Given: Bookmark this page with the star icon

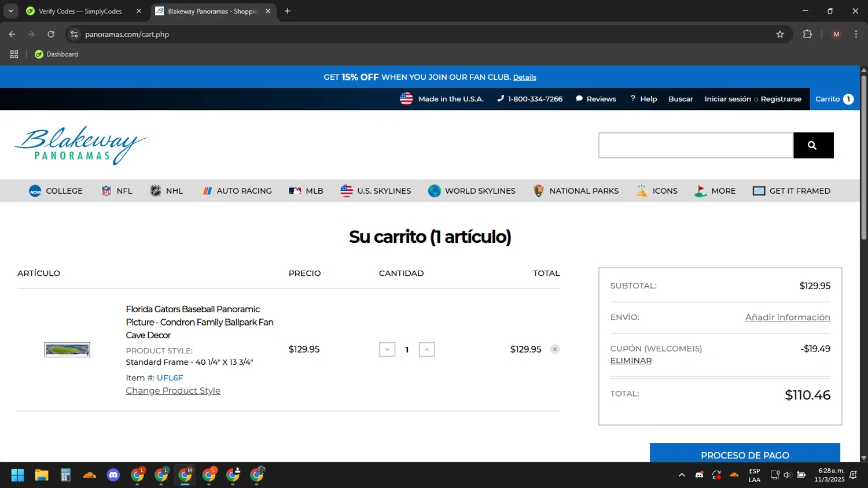Looking at the screenshot, I should tap(780, 34).
